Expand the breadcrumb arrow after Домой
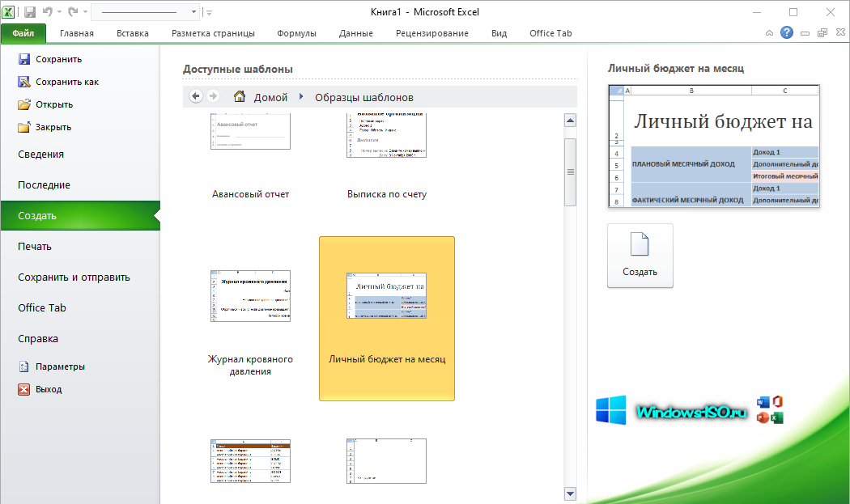Viewport: 850px width, 504px height. [301, 97]
